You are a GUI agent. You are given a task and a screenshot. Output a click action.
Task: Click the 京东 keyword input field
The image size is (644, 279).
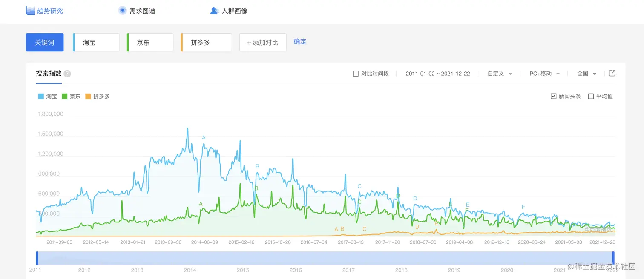[150, 43]
